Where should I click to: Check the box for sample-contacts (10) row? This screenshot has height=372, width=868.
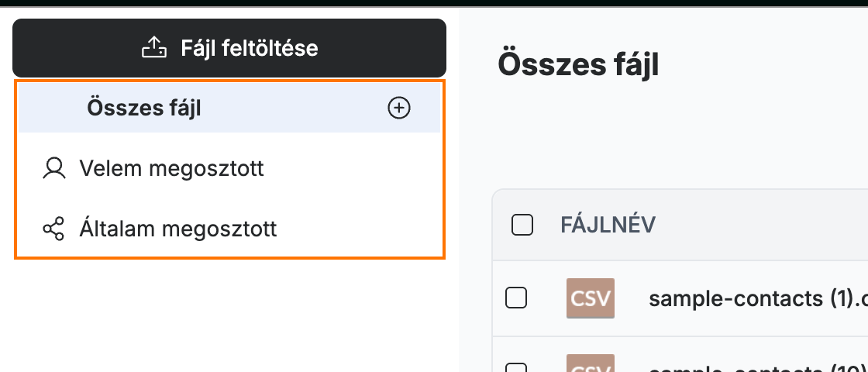[x=516, y=368]
